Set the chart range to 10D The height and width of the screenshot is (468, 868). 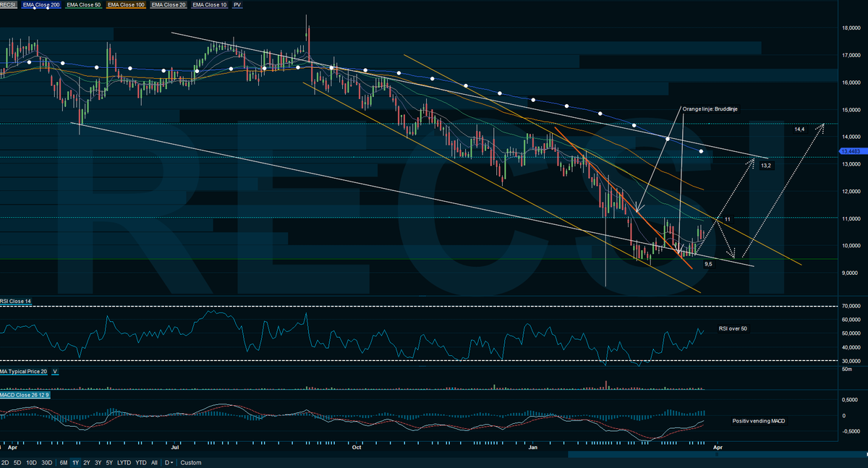coord(31,462)
